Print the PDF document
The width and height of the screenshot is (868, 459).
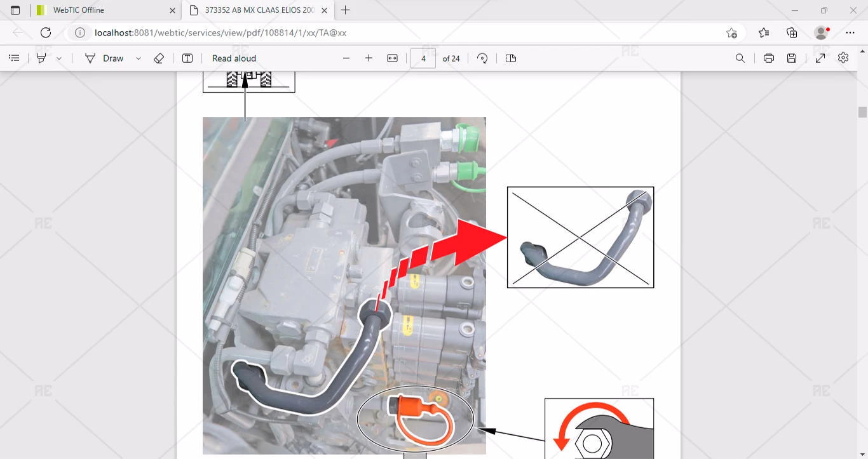[x=769, y=58]
